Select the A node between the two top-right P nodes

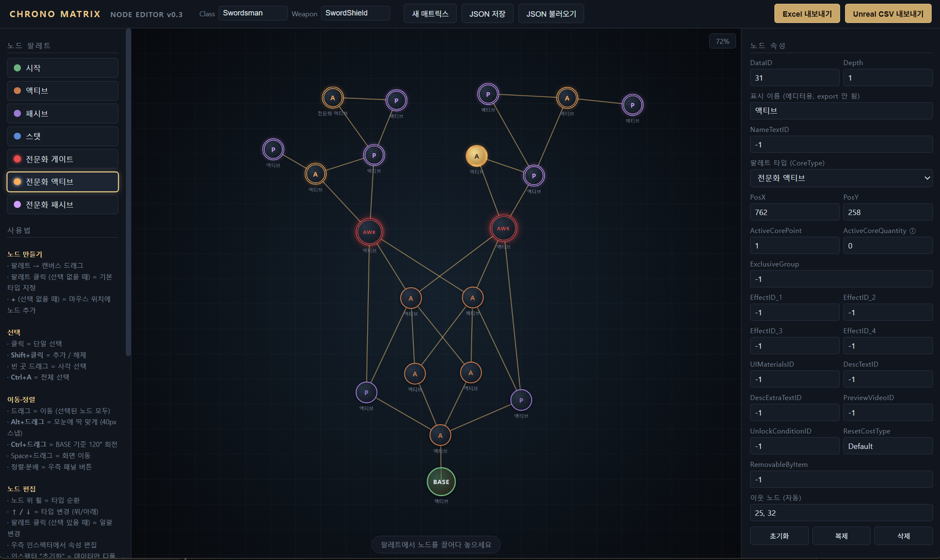coord(567,98)
